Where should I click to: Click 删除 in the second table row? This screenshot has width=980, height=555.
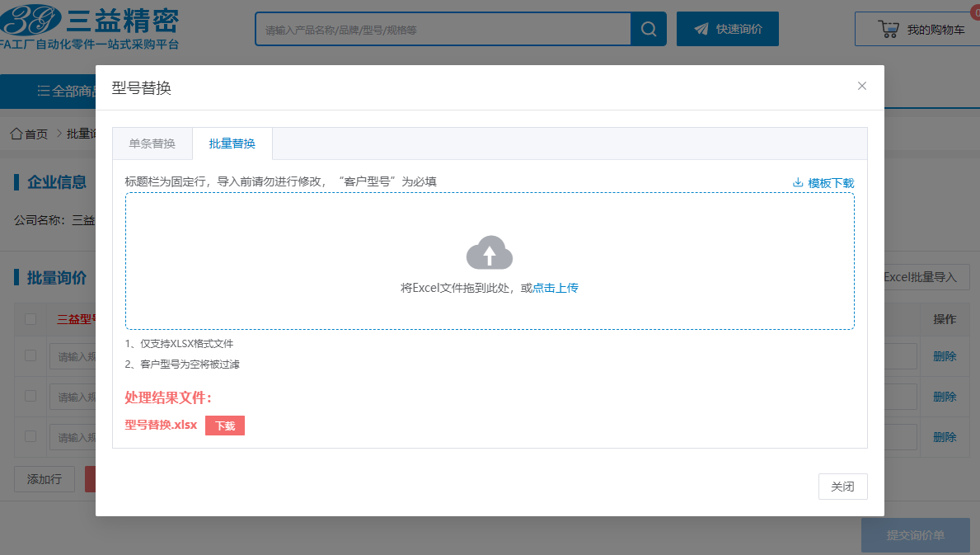(x=945, y=397)
